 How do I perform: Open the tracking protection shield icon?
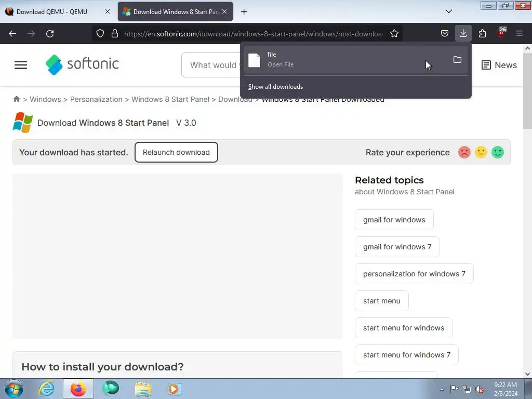(100, 34)
